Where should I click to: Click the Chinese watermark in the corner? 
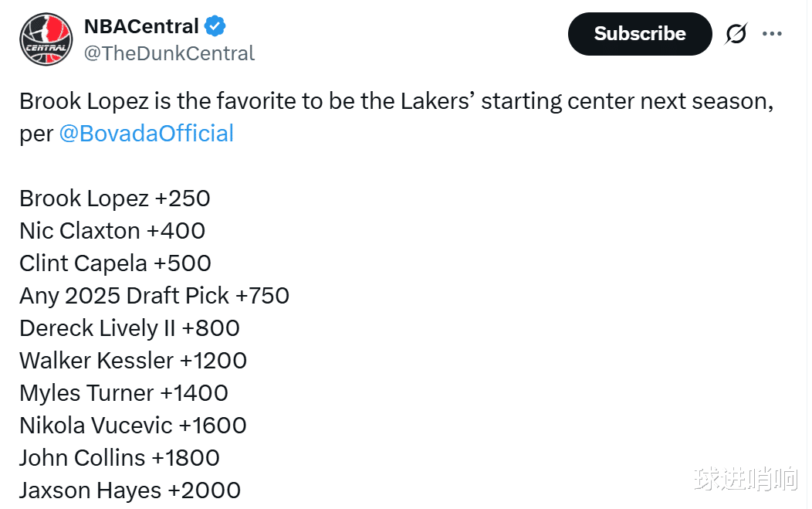pos(746,478)
